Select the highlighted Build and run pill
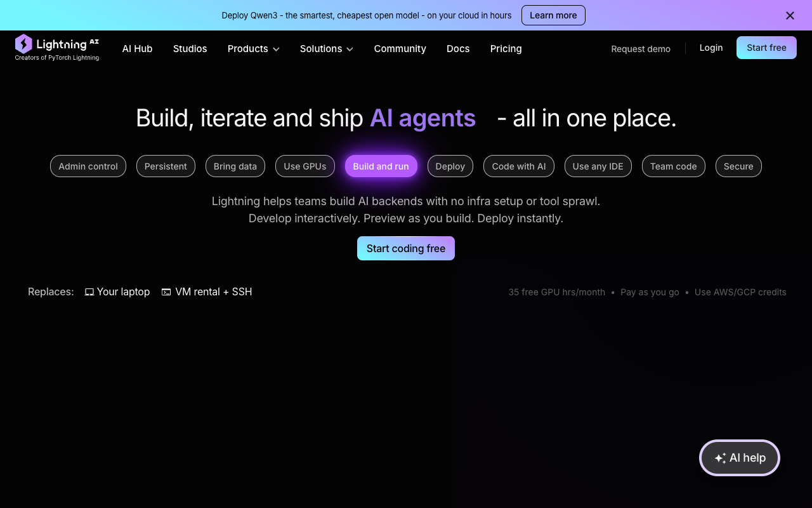Screen dimensions: 812x508 coord(381,166)
